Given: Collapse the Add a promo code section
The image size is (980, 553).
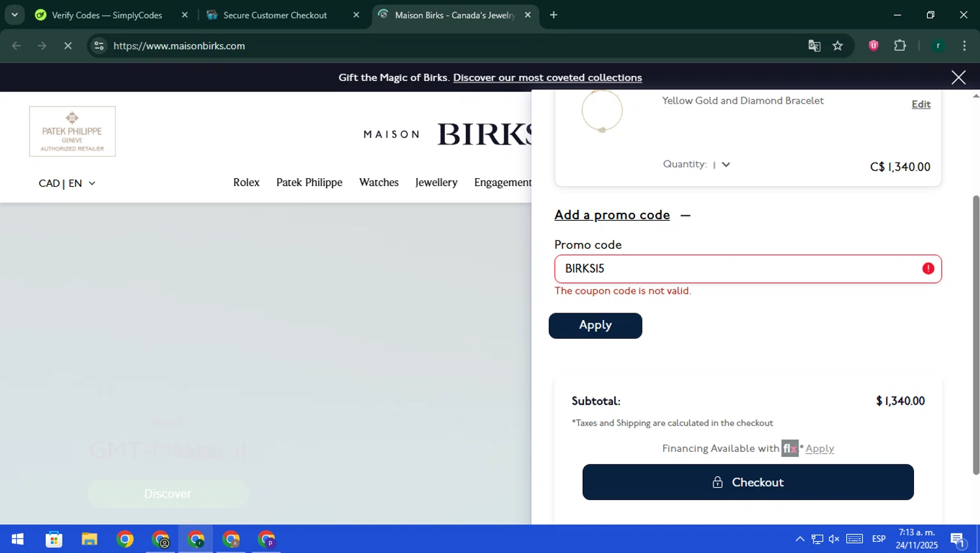Looking at the screenshot, I should click(x=612, y=215).
